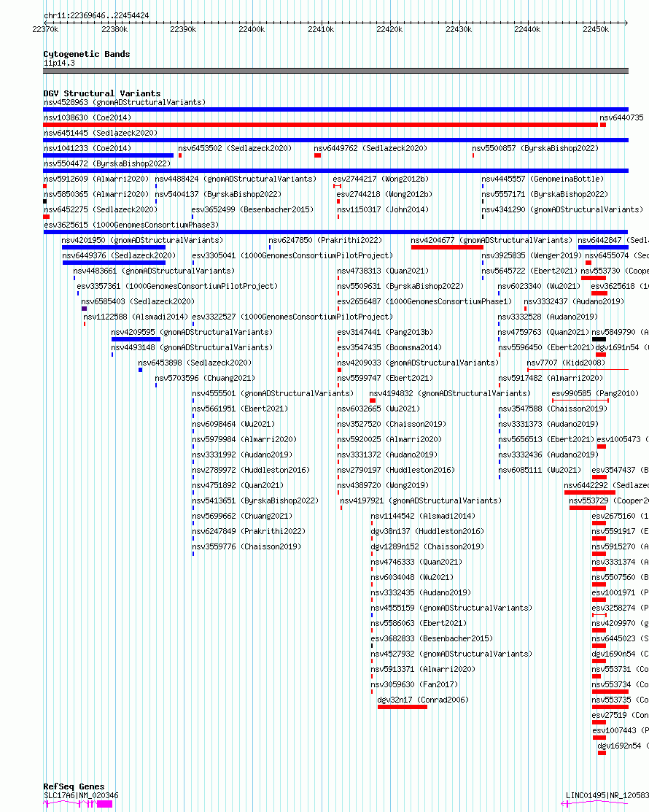Viewport: 649px width, 812px height.
Task: Select the red bar under nsv553729
Action: point(588,508)
